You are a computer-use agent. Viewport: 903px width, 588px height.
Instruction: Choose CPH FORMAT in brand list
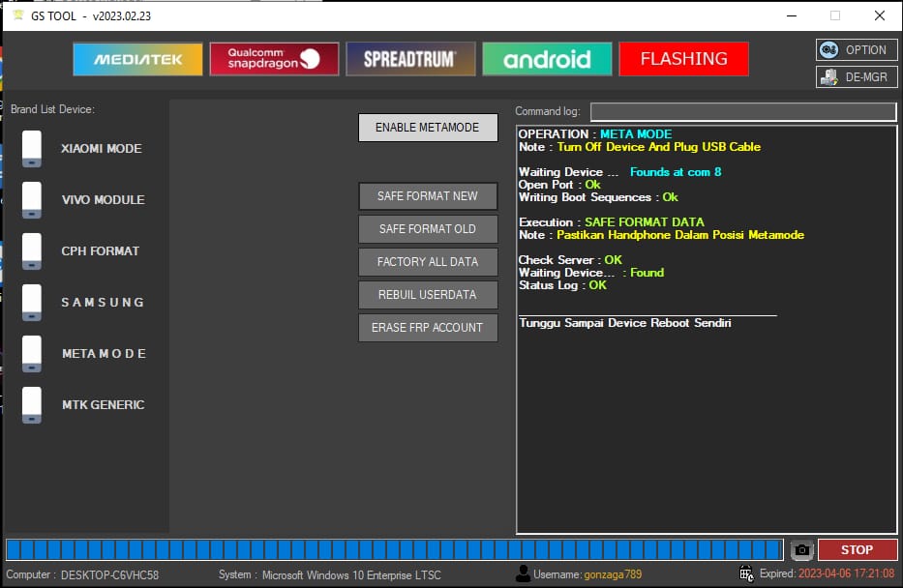[x=101, y=250]
